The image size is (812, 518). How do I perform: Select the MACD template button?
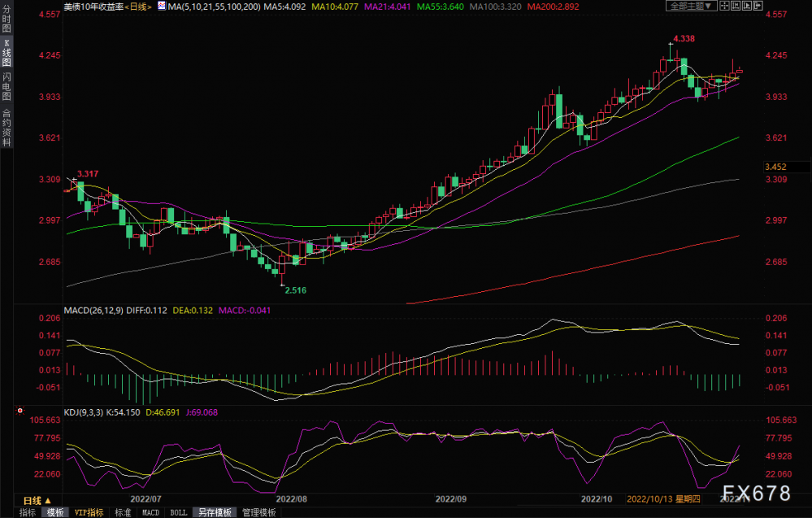point(150,512)
